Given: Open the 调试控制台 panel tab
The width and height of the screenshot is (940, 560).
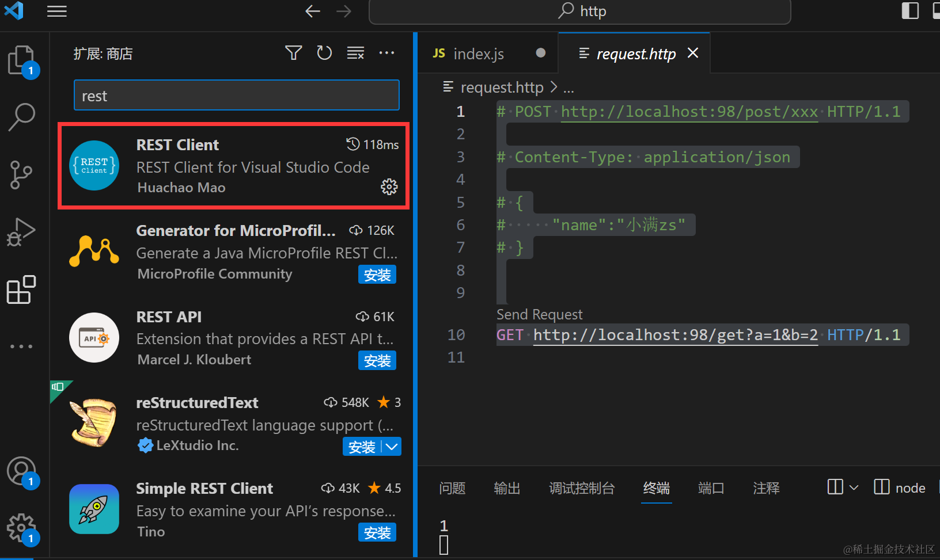Looking at the screenshot, I should 582,488.
